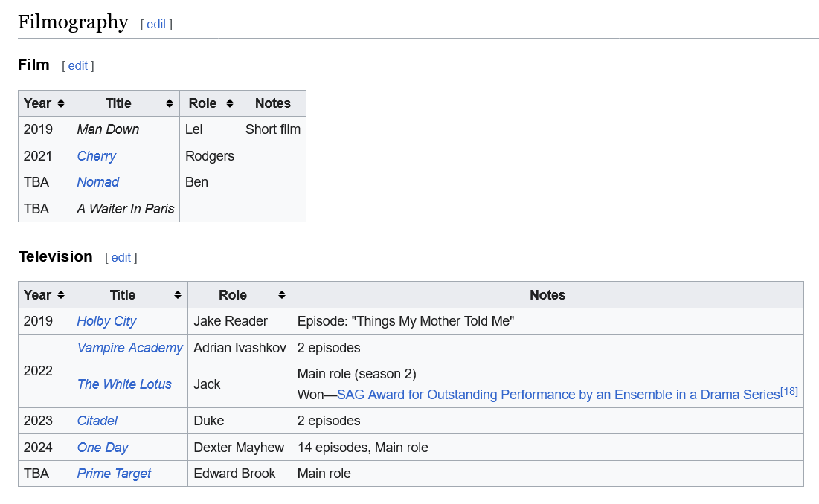Select the Film table Notes header
Image resolution: width=819 pixels, height=504 pixels.
click(273, 103)
